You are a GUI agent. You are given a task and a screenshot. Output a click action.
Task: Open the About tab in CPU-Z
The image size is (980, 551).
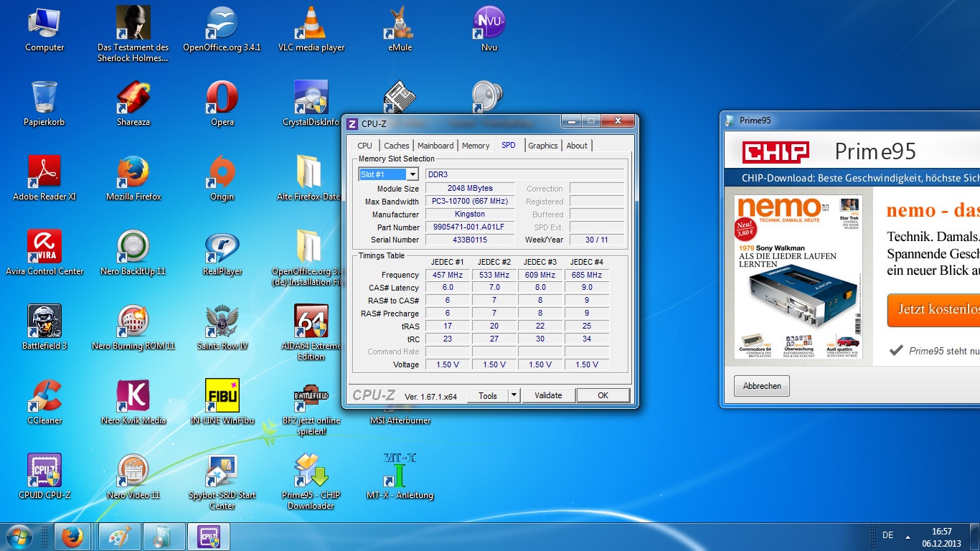577,146
